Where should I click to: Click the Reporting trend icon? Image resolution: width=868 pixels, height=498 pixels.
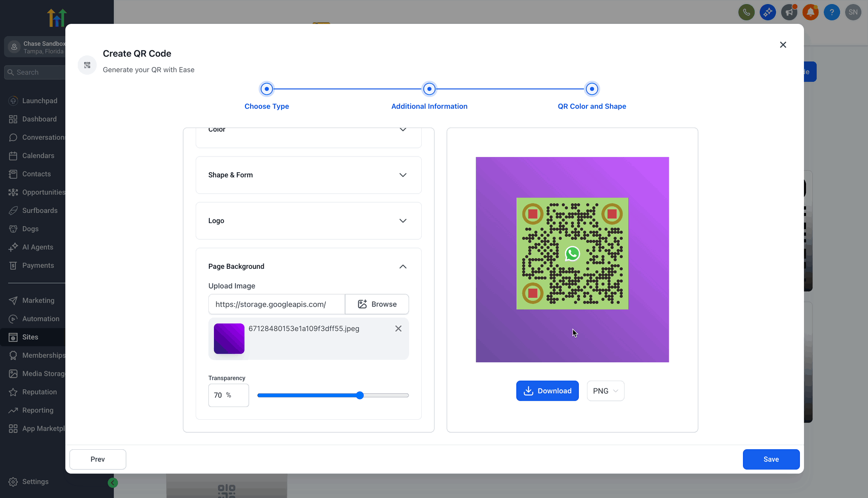coord(13,410)
